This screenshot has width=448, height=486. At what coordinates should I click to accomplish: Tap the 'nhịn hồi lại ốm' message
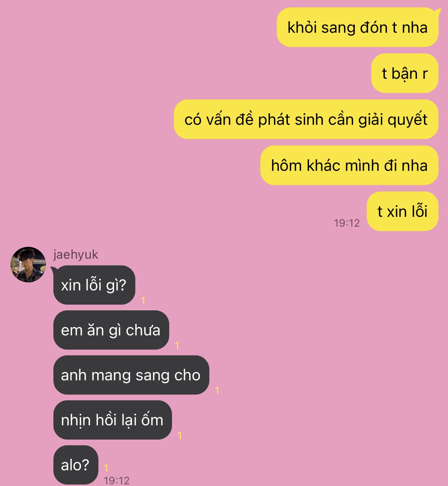pos(113,420)
